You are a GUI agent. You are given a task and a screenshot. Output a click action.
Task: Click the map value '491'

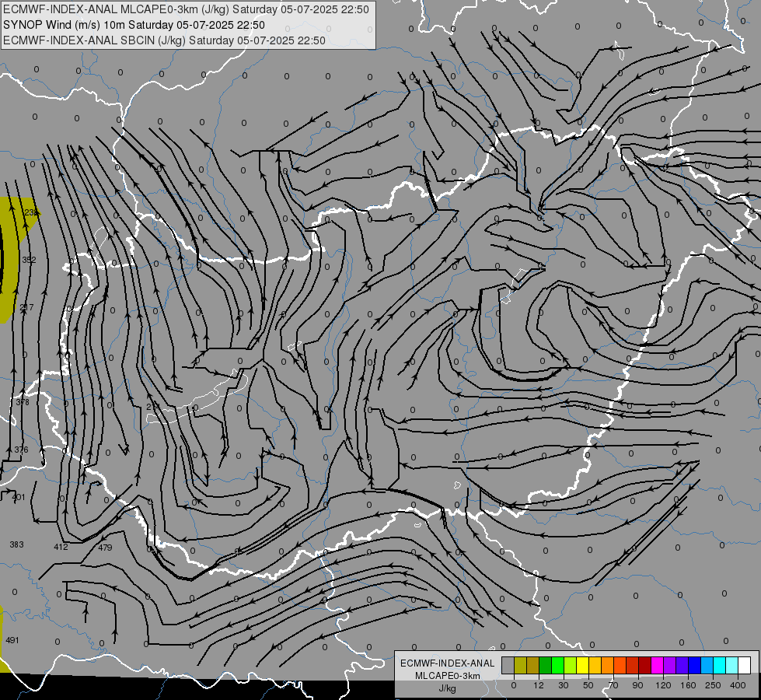pos(12,640)
